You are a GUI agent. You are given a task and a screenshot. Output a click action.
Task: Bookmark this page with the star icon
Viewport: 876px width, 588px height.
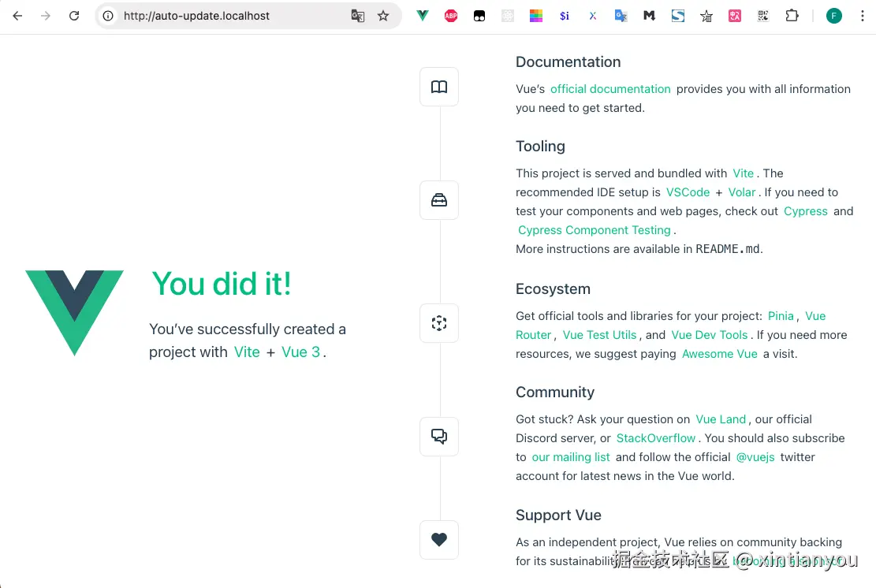click(x=383, y=16)
